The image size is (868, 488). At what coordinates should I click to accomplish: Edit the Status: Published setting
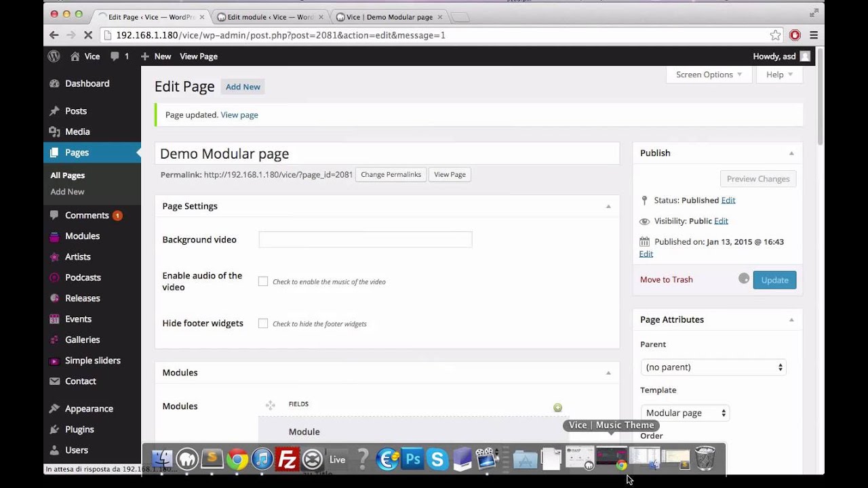click(x=728, y=201)
